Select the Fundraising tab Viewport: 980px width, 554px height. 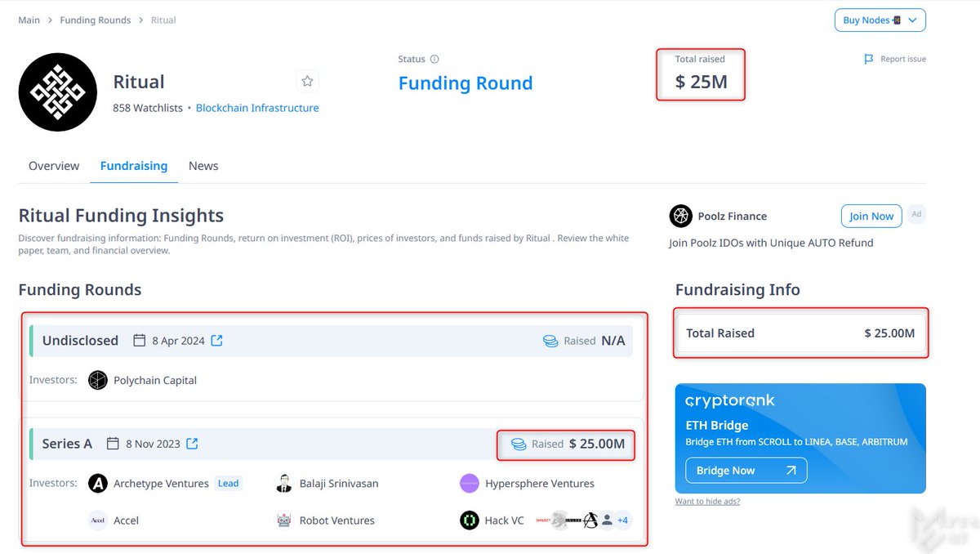click(134, 166)
